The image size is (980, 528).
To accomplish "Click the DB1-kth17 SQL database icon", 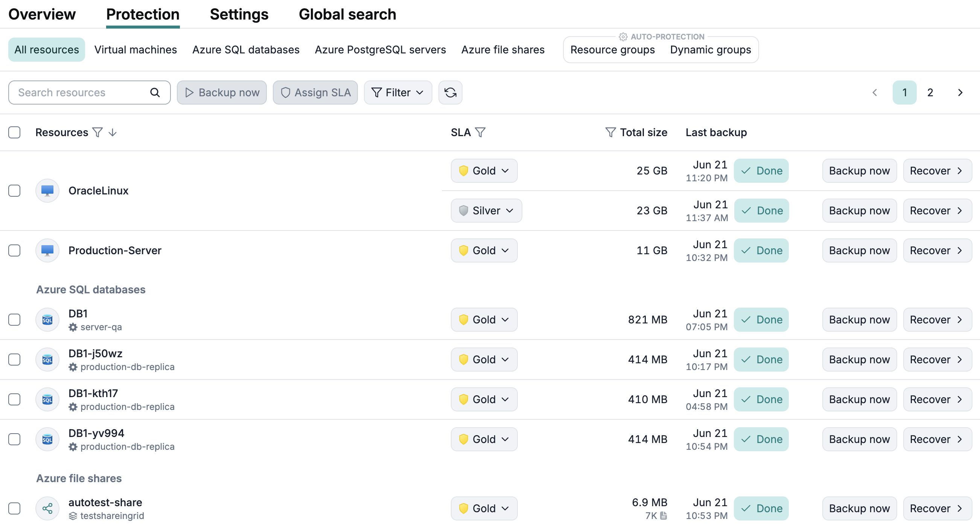I will (47, 399).
